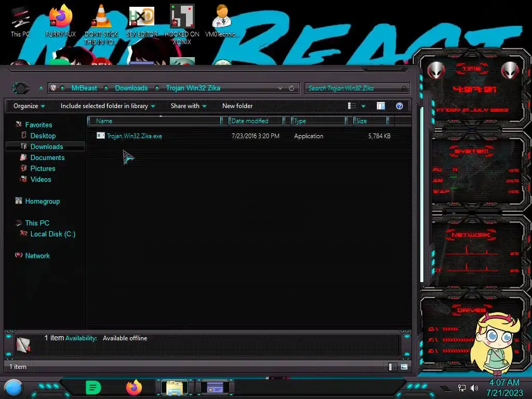Switch to details view in status bar
This screenshot has width=532, height=399.
tap(393, 367)
